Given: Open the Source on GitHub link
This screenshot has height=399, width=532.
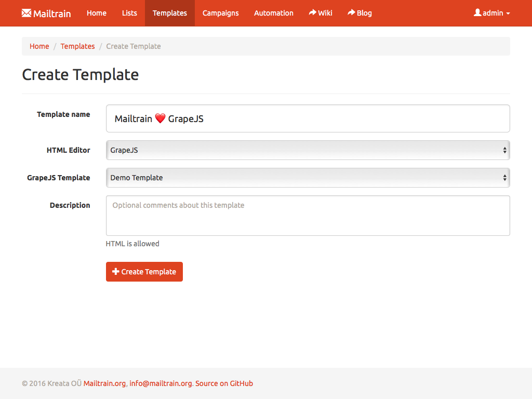Looking at the screenshot, I should coord(224,383).
